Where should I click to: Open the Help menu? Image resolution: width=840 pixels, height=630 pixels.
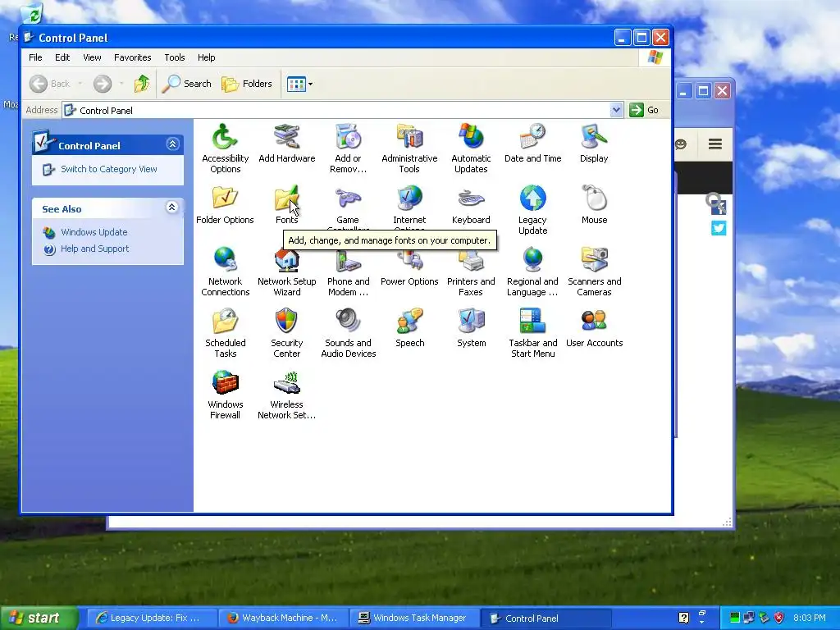[x=206, y=57]
